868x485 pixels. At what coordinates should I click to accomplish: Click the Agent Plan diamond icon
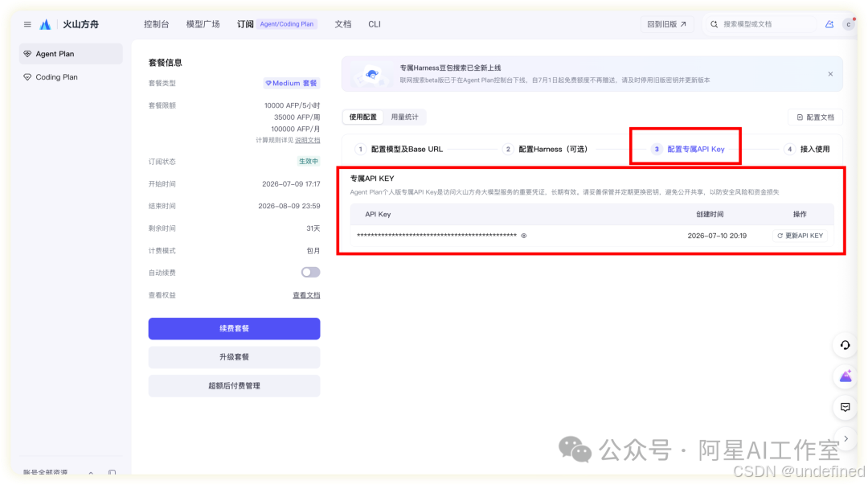coord(27,54)
